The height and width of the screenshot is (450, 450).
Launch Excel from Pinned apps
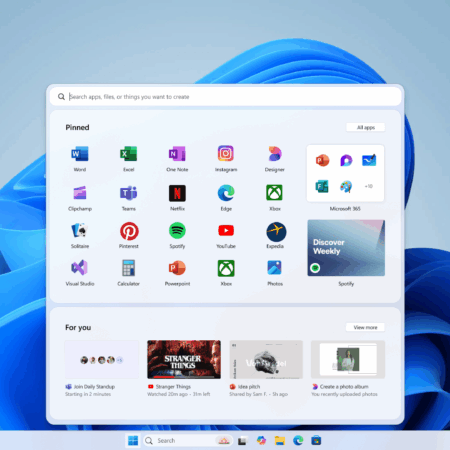click(129, 155)
